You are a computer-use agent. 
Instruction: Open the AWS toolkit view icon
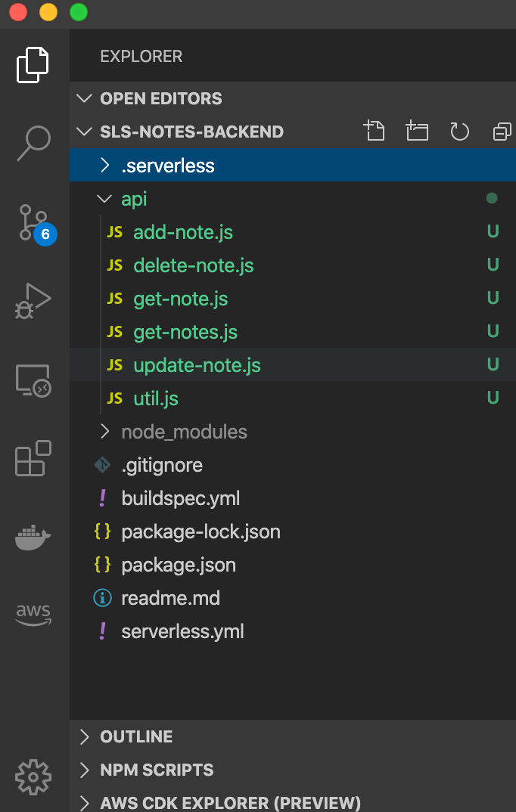(x=33, y=615)
